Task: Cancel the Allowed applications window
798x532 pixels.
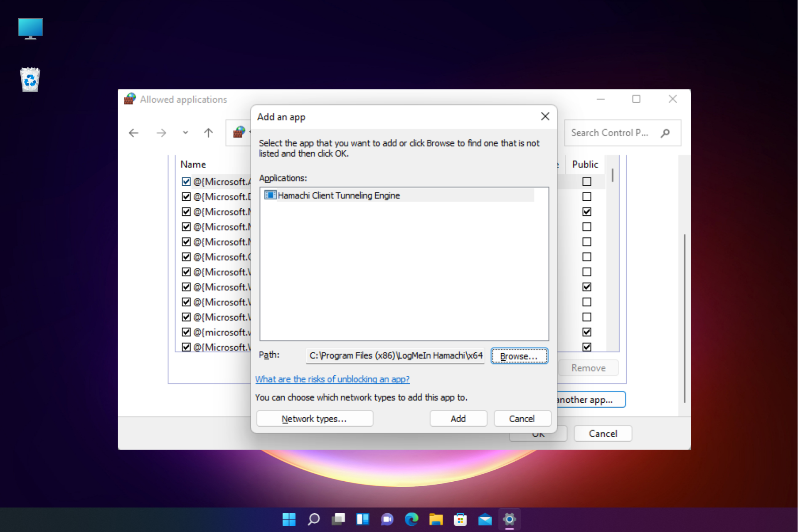Action: tap(603, 433)
